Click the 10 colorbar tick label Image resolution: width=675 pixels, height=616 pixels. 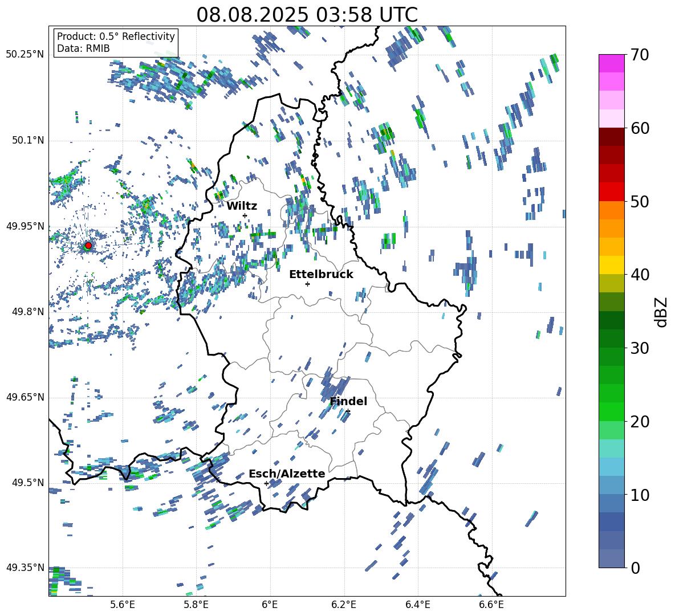(x=640, y=495)
